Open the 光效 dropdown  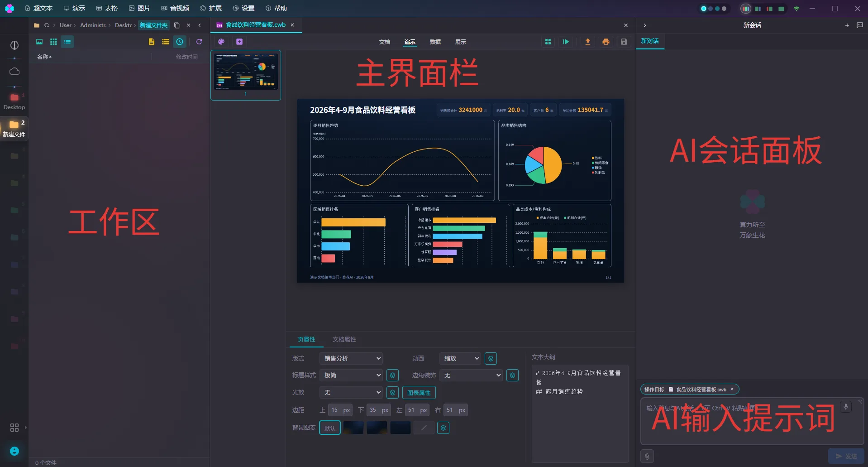[351, 392]
